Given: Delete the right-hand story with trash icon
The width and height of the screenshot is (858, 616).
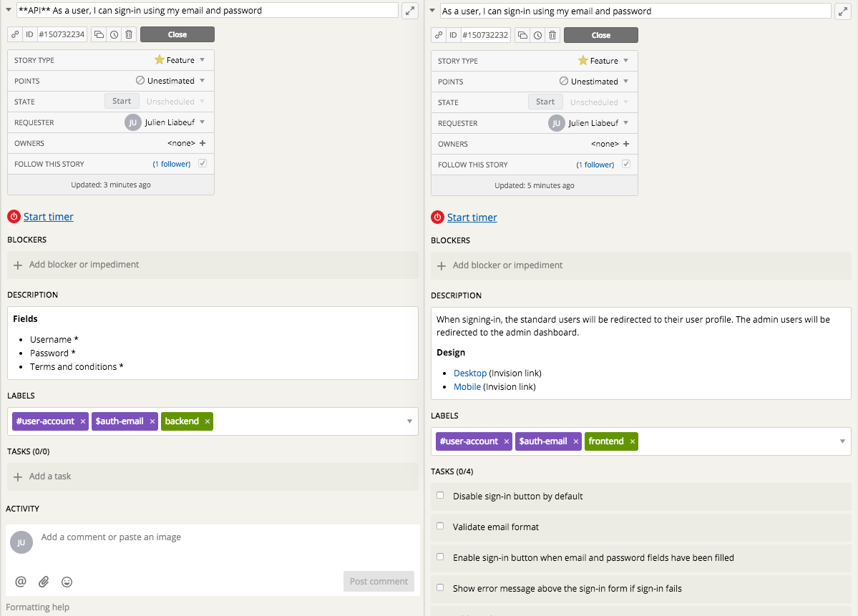Looking at the screenshot, I should point(552,35).
